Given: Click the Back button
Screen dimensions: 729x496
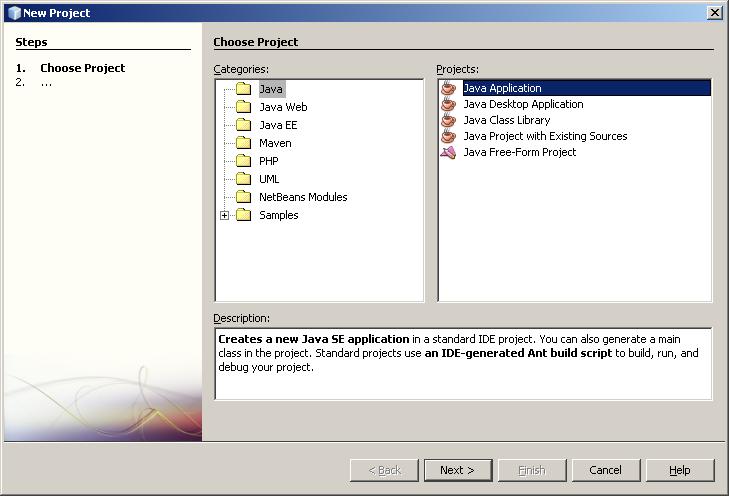Looking at the screenshot, I should [x=384, y=470].
